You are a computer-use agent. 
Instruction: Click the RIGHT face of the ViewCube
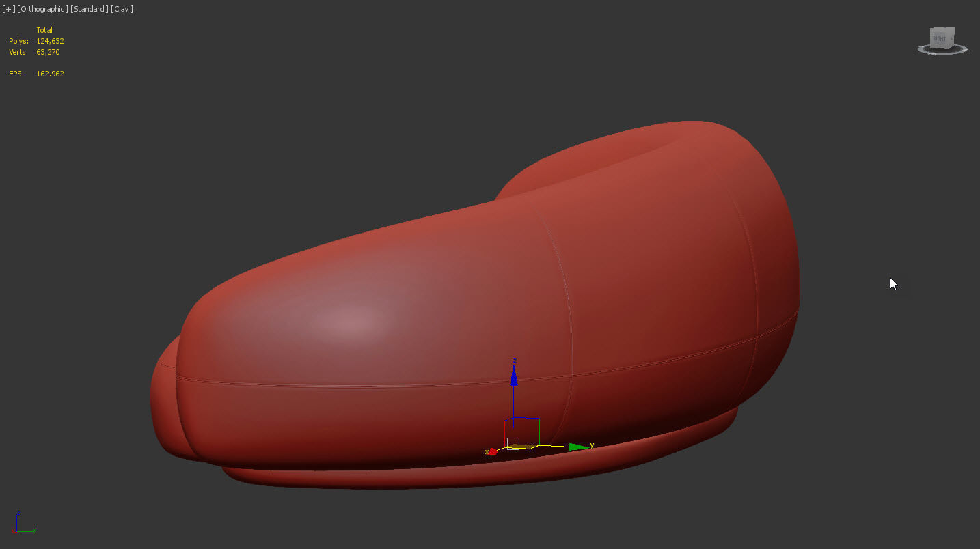point(940,38)
